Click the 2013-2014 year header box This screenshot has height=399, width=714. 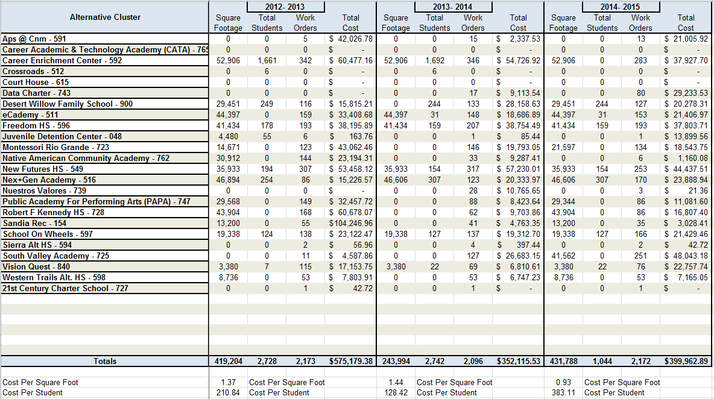pos(453,6)
